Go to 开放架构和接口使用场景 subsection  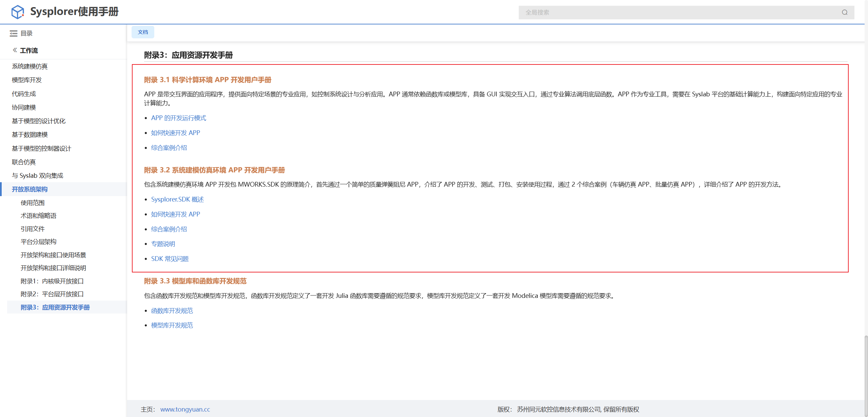click(53, 255)
